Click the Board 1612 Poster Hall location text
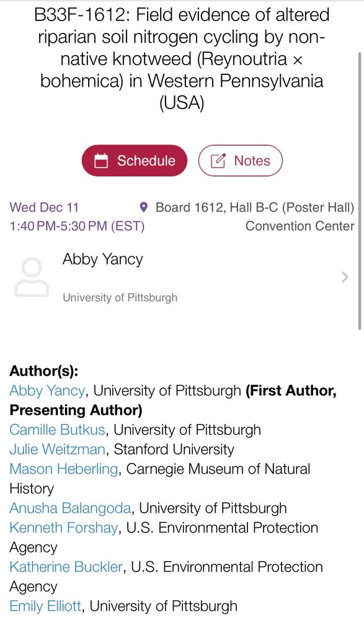 click(x=254, y=207)
